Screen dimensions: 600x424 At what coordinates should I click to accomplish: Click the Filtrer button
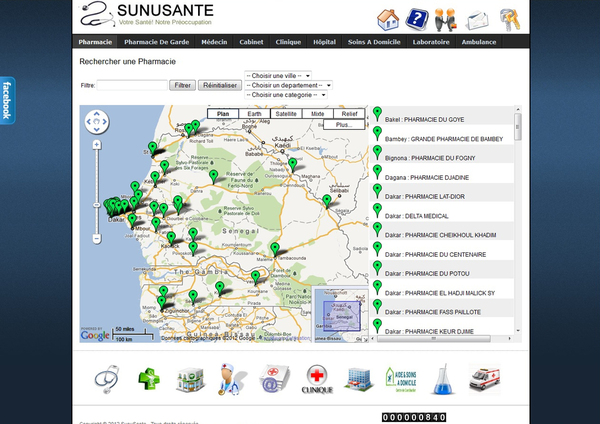(x=183, y=85)
